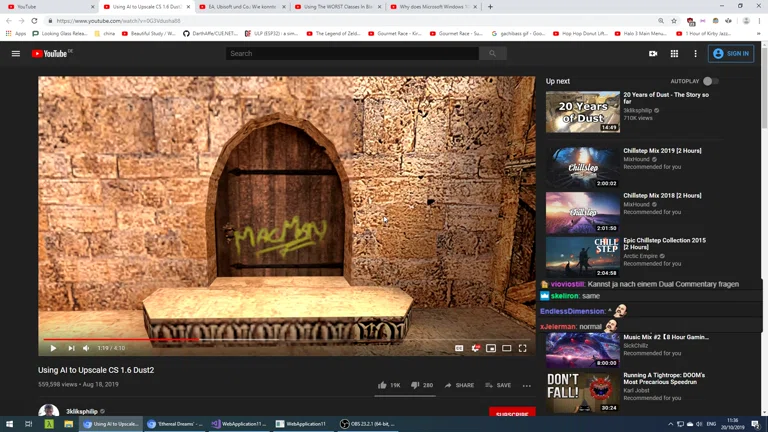Open Chillstep Mix 2019 video title

(x=662, y=151)
